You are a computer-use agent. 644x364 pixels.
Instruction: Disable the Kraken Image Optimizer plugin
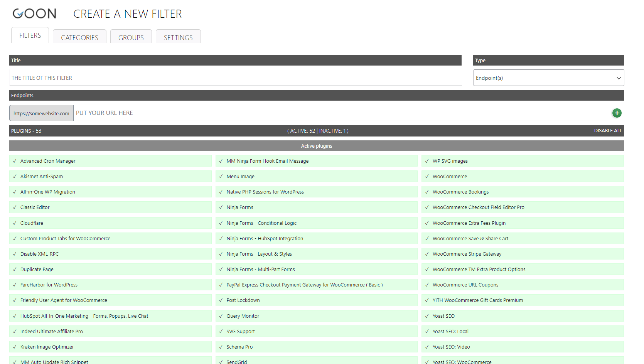(x=110, y=347)
